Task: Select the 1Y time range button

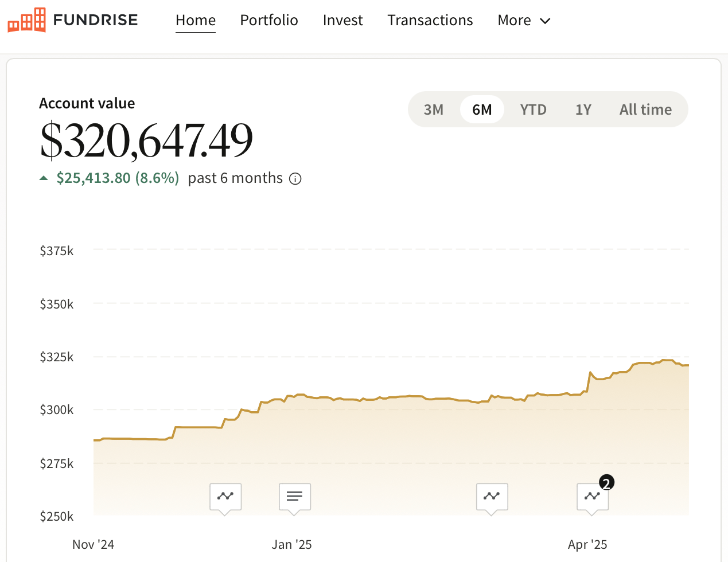Action: [x=583, y=109]
